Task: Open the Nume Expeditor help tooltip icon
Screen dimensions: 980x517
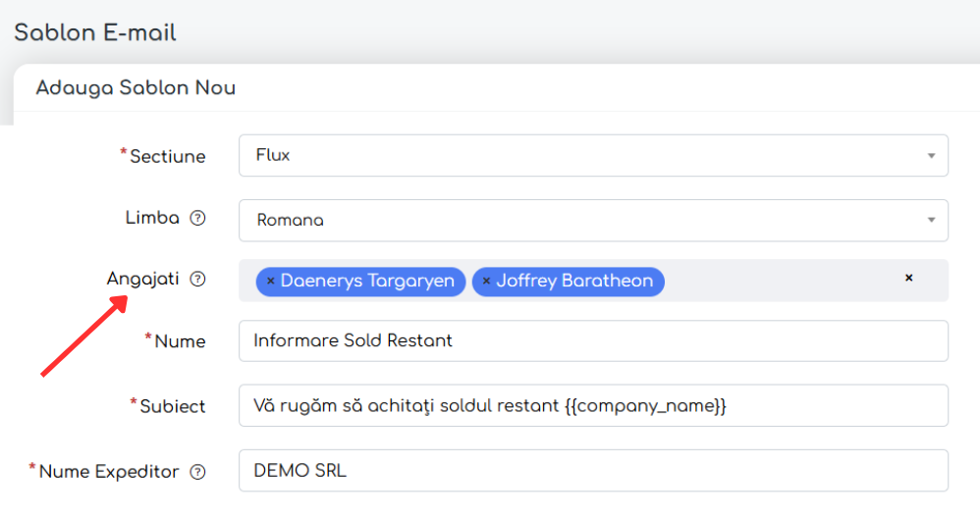Action: pos(197,472)
